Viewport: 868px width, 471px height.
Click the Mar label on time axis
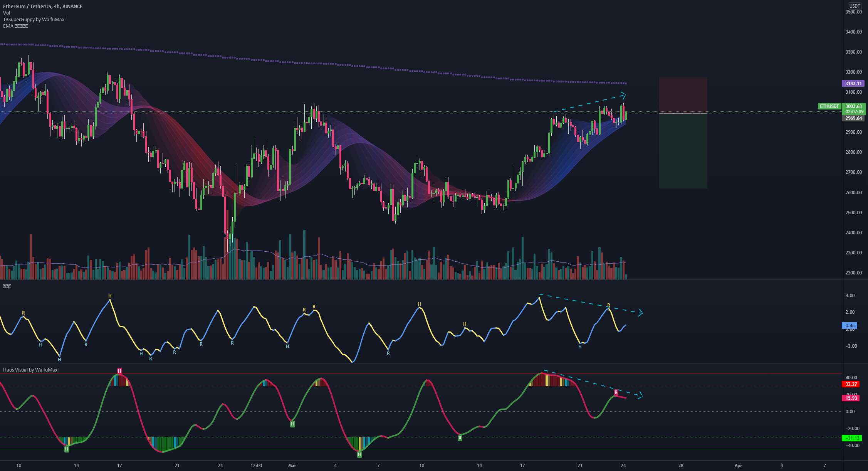292,466
